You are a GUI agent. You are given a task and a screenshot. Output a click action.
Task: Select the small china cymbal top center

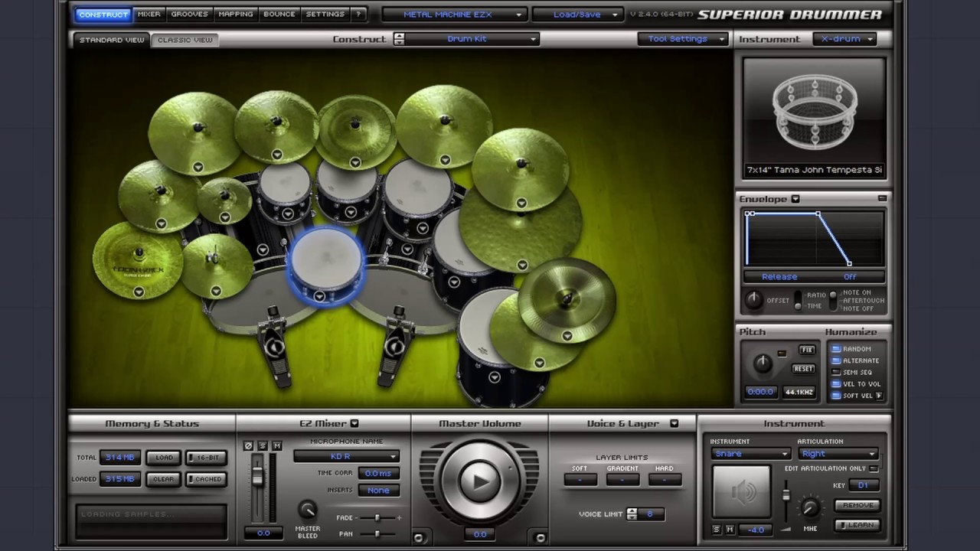[355, 130]
